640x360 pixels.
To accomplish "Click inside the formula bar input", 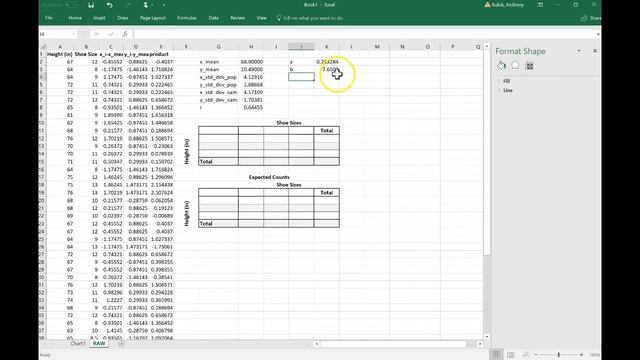I will click(363, 34).
